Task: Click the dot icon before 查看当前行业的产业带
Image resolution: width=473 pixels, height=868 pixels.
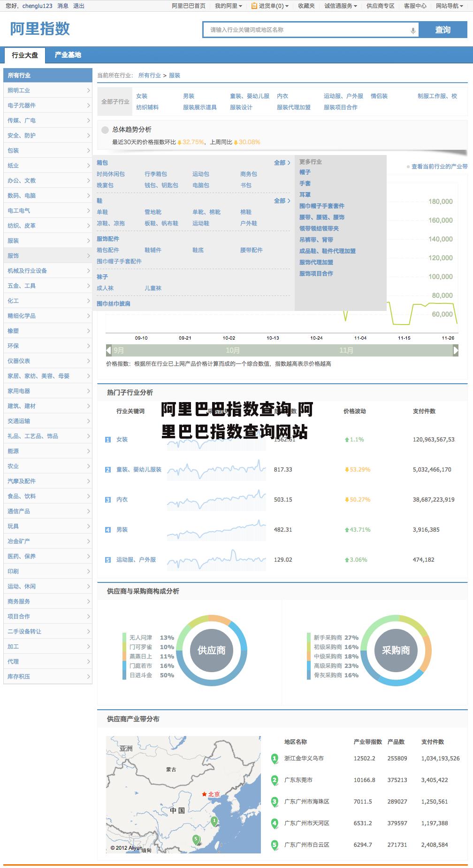Action: pos(408,167)
